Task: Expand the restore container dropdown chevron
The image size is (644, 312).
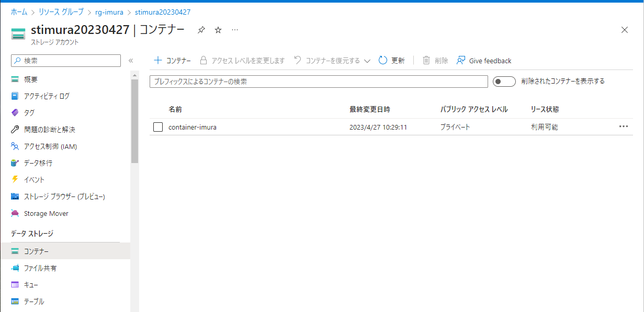Action: pyautogui.click(x=367, y=61)
